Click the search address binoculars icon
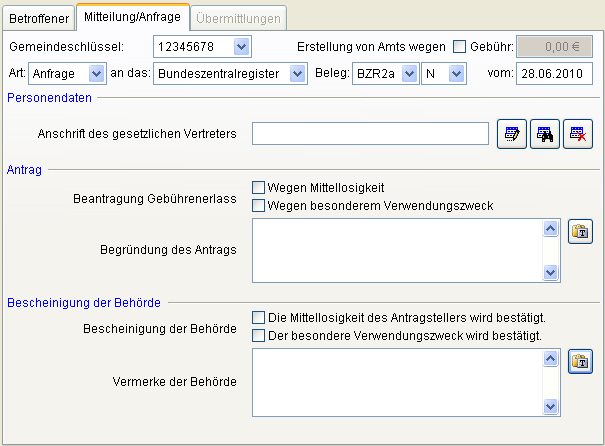The width and height of the screenshot is (605, 446). (x=545, y=133)
